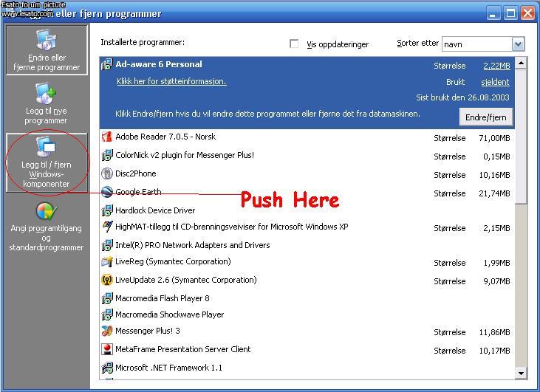Select Macromedia Flash Player 8 entry
The height and width of the screenshot is (392, 540).
[162, 298]
